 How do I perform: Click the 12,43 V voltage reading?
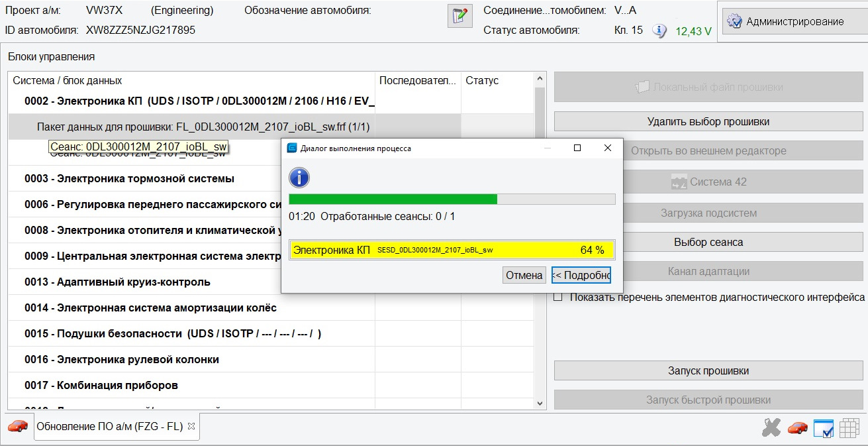(693, 31)
